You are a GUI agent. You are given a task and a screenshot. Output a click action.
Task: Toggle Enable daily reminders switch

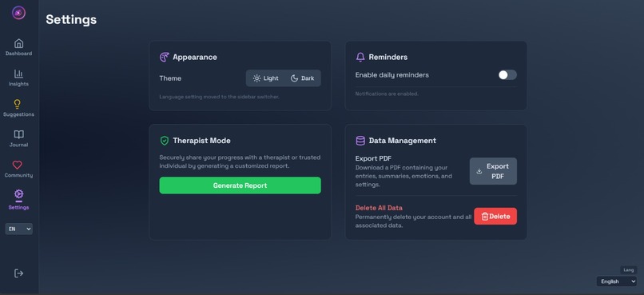(507, 75)
